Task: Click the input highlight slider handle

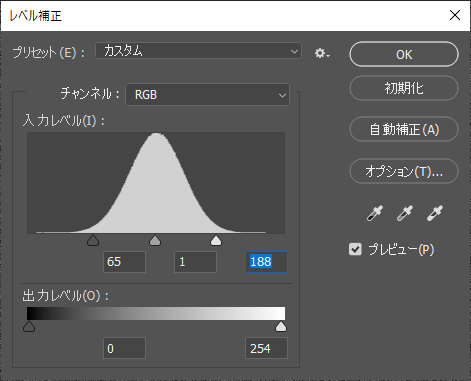Action: (216, 240)
